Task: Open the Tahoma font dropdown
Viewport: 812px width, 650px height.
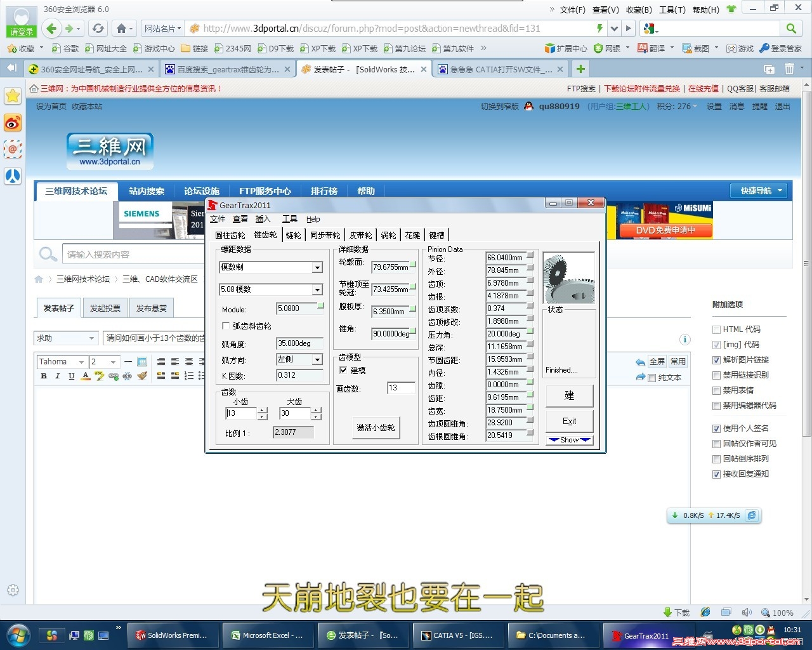Action: coord(62,362)
